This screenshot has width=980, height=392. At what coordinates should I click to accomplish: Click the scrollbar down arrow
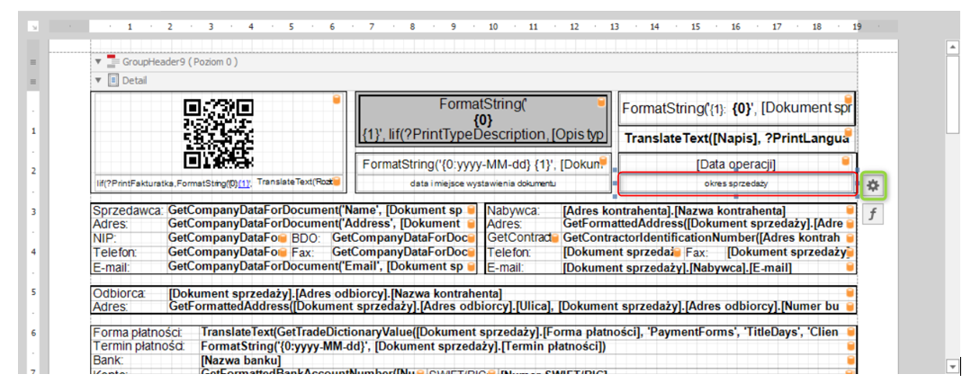[953, 366]
